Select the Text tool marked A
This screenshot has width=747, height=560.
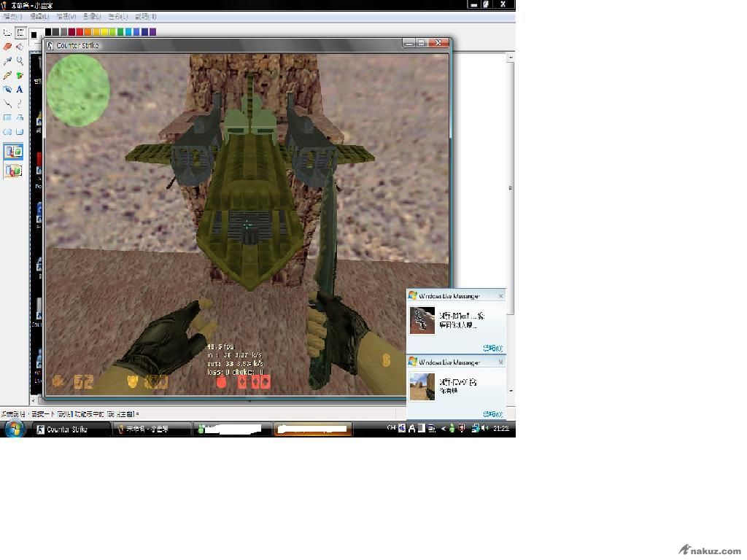click(20, 89)
